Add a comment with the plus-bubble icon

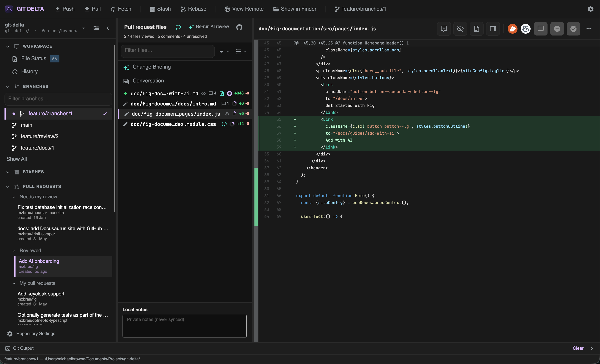pos(444,29)
